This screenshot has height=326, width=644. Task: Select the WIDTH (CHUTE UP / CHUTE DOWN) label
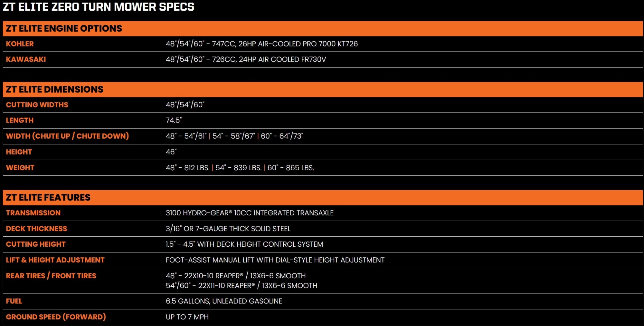click(x=67, y=136)
